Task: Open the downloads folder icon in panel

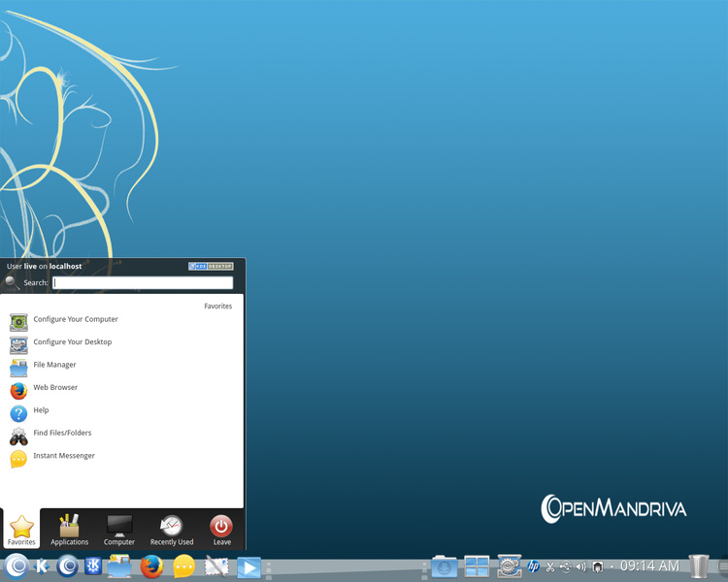Action: (x=445, y=566)
